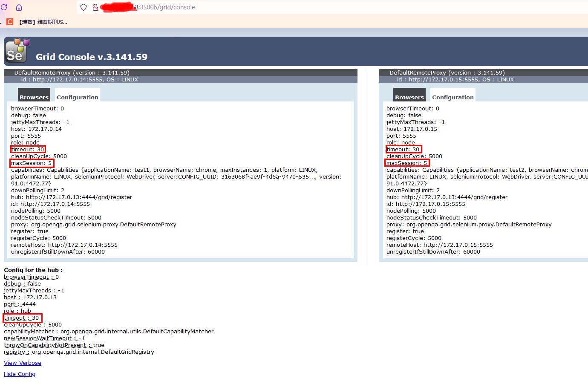The width and height of the screenshot is (588, 390).
Task: Click 'remoteHost: http://172.17.0.15:5555' line
Action: pyautogui.click(x=440, y=245)
